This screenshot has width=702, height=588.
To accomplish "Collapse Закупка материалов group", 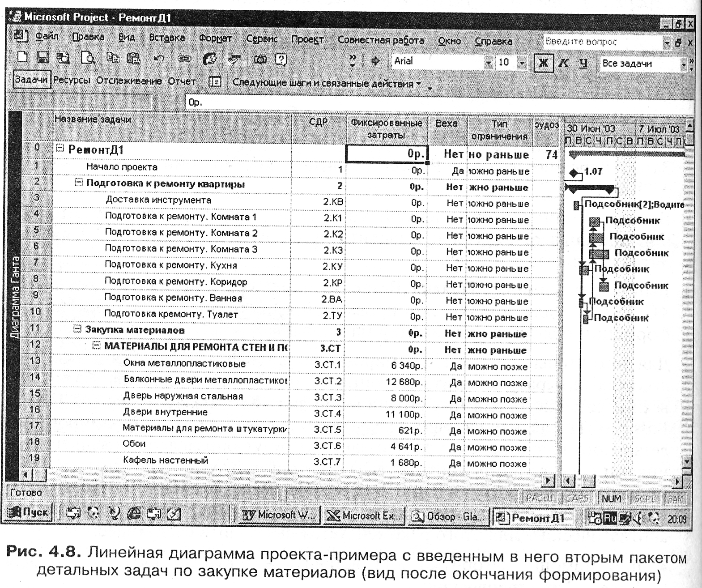I will tap(77, 329).
